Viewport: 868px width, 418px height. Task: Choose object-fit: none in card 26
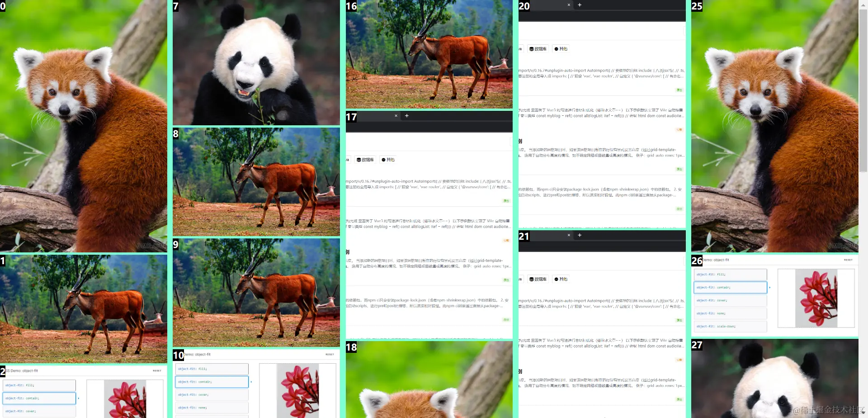(730, 313)
